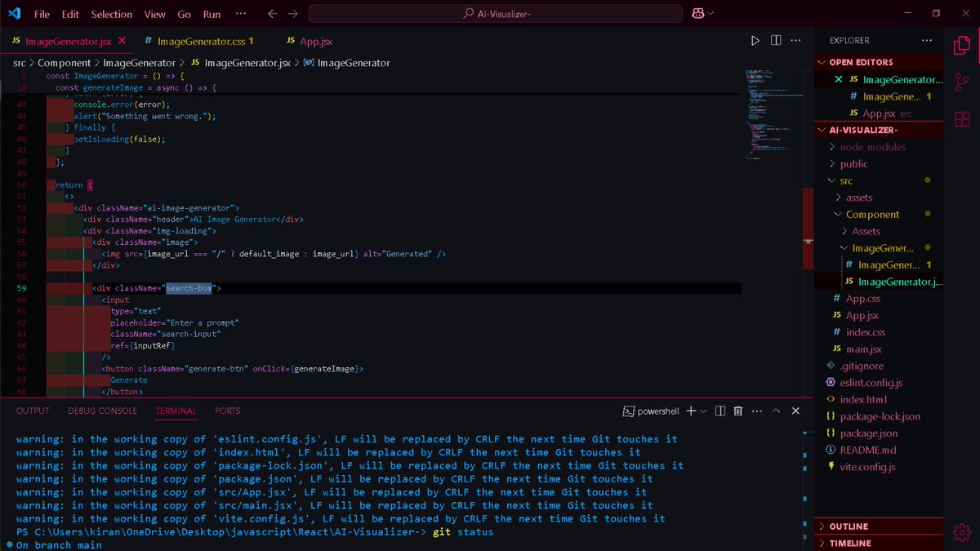Close the ImageGenerator.jsx editor tab

122,40
